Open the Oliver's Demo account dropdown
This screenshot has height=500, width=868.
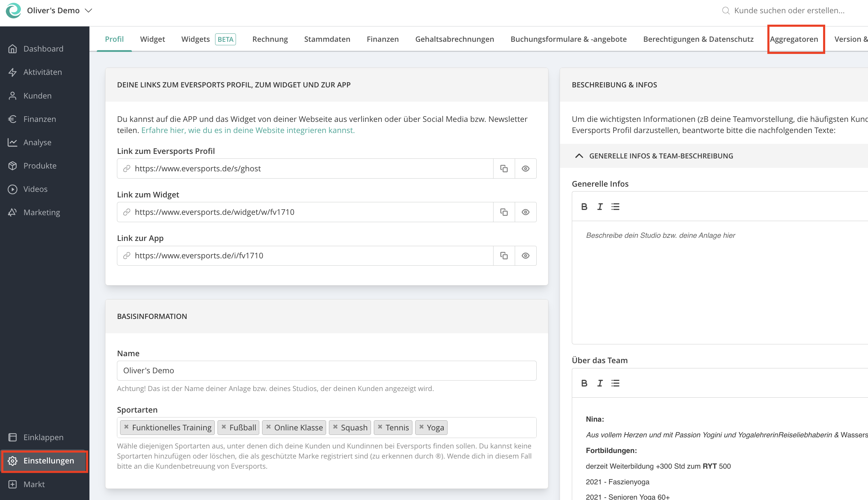60,10
